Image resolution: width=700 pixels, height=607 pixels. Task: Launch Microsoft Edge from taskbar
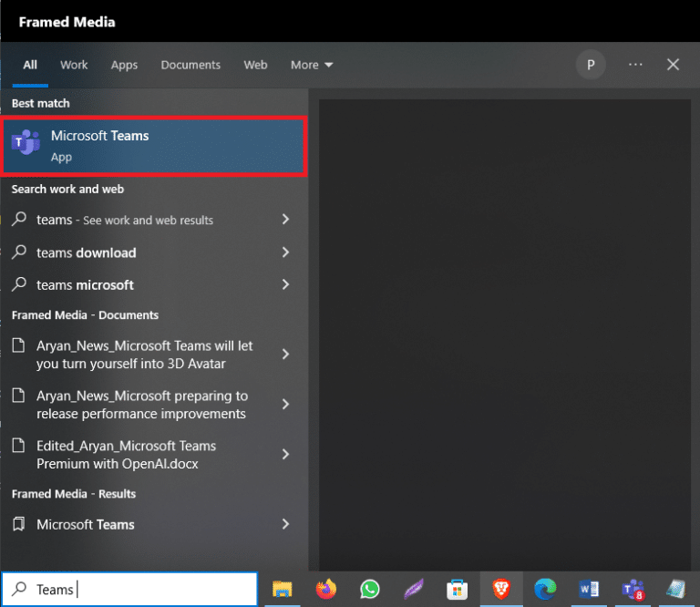pos(545,589)
